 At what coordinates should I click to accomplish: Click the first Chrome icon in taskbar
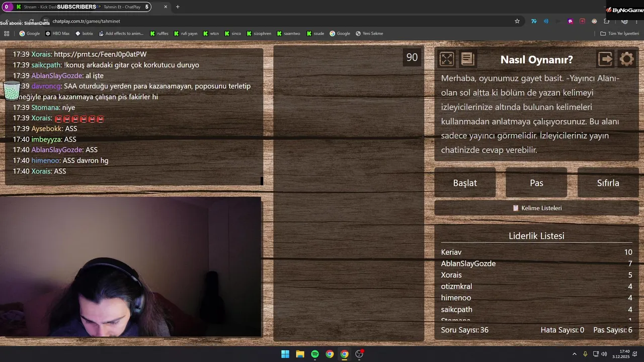click(x=330, y=354)
